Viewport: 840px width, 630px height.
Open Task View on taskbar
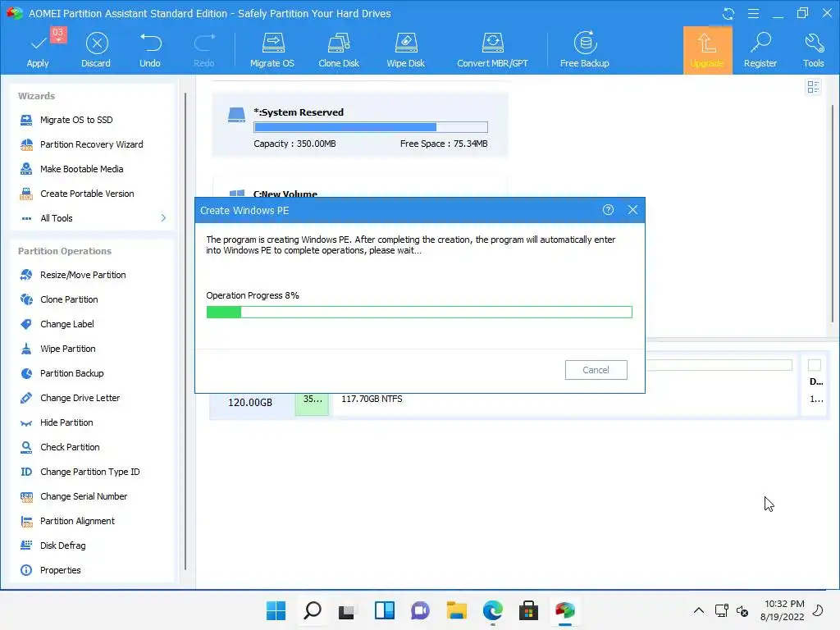[x=347, y=610]
